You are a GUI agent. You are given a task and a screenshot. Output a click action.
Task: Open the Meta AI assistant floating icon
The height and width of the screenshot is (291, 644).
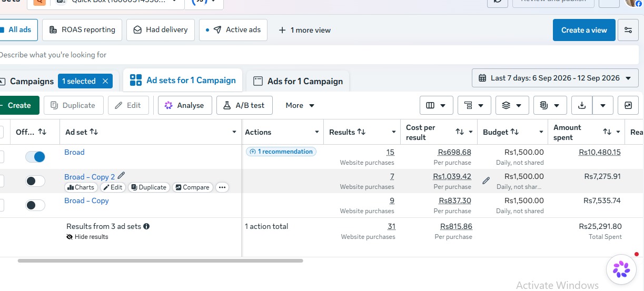(621, 269)
